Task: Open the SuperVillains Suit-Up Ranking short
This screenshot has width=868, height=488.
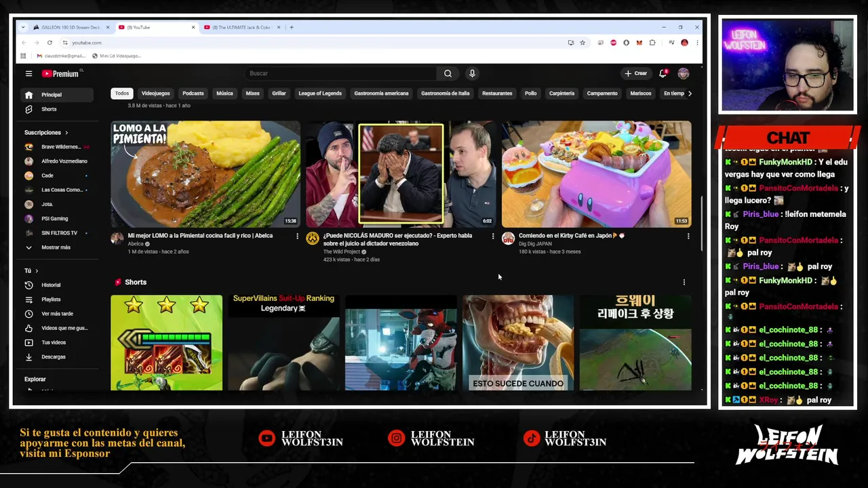Action: click(283, 342)
